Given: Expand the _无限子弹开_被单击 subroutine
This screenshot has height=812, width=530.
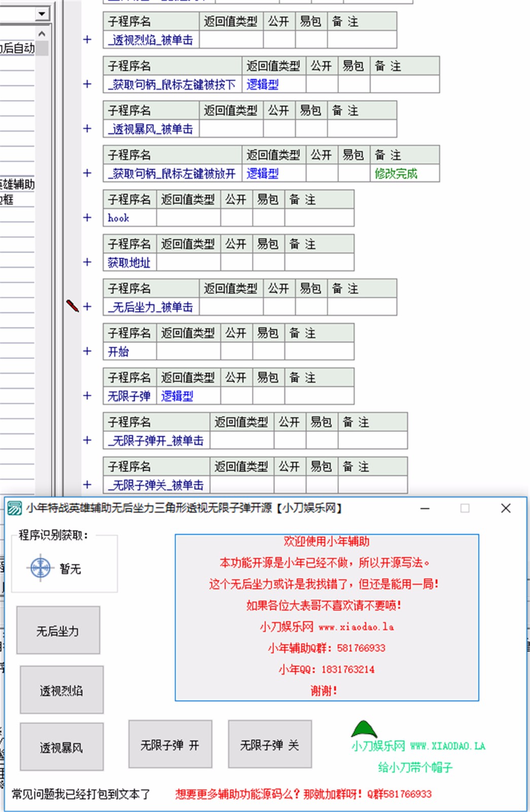Looking at the screenshot, I should coord(87,441).
